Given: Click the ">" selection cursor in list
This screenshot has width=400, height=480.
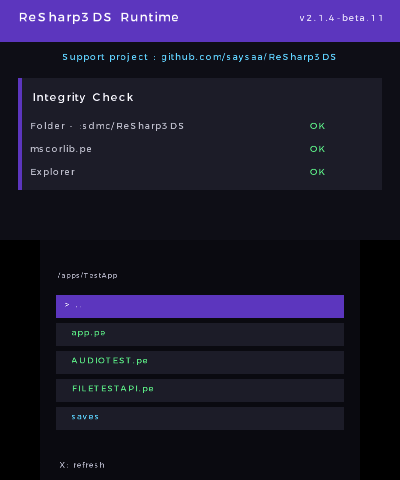Looking at the screenshot, I should (67, 305).
